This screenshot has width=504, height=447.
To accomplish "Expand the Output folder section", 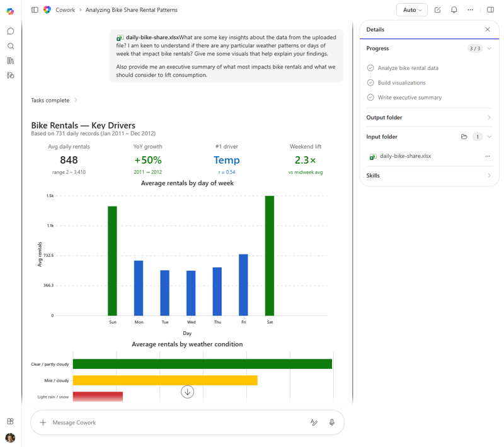I will [x=490, y=117].
